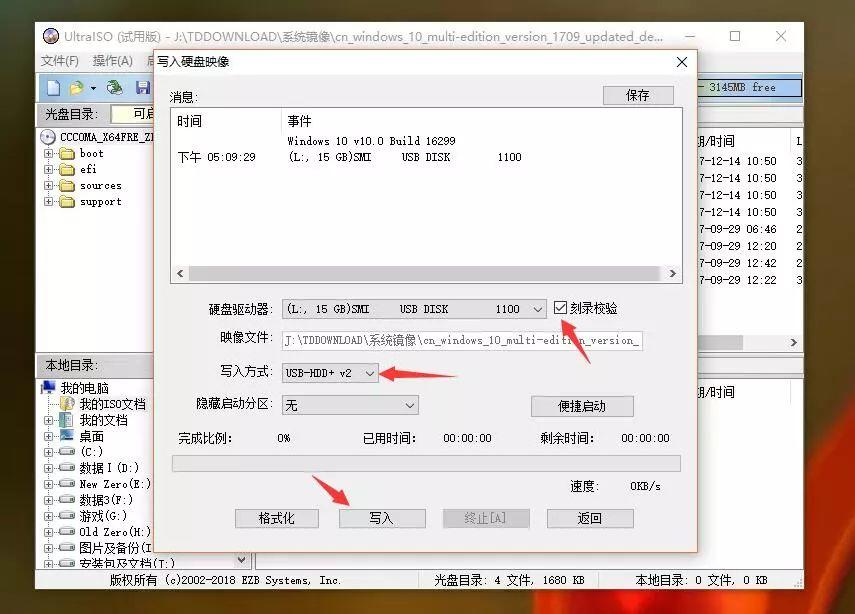Select the Old Zero(H:) drive
The width and height of the screenshot is (855, 614).
tap(115, 532)
